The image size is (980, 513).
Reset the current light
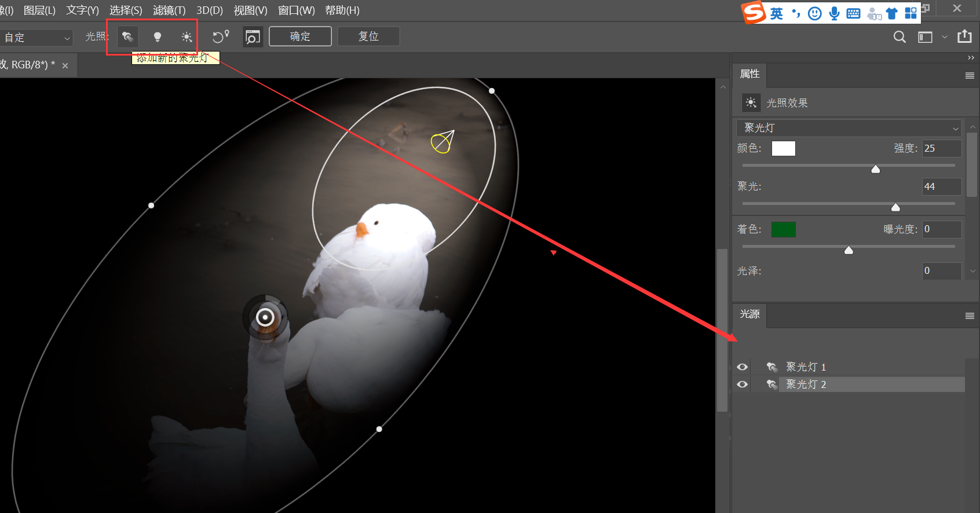coord(221,36)
